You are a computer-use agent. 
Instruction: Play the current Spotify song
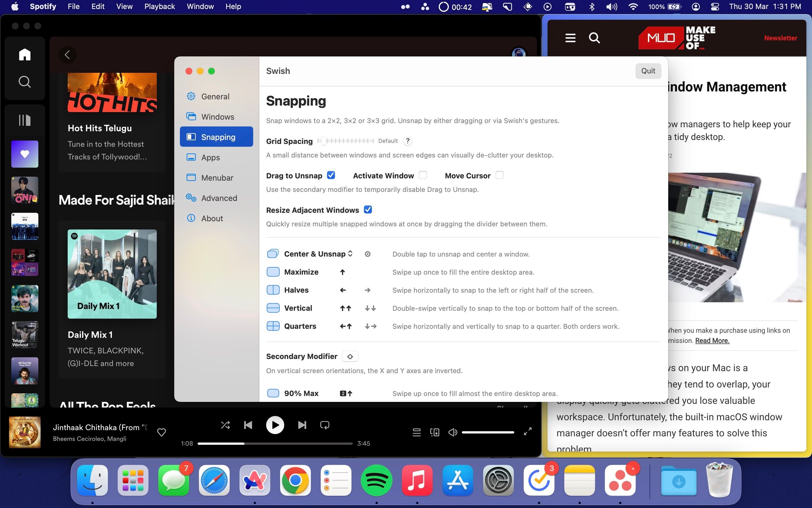(275, 425)
